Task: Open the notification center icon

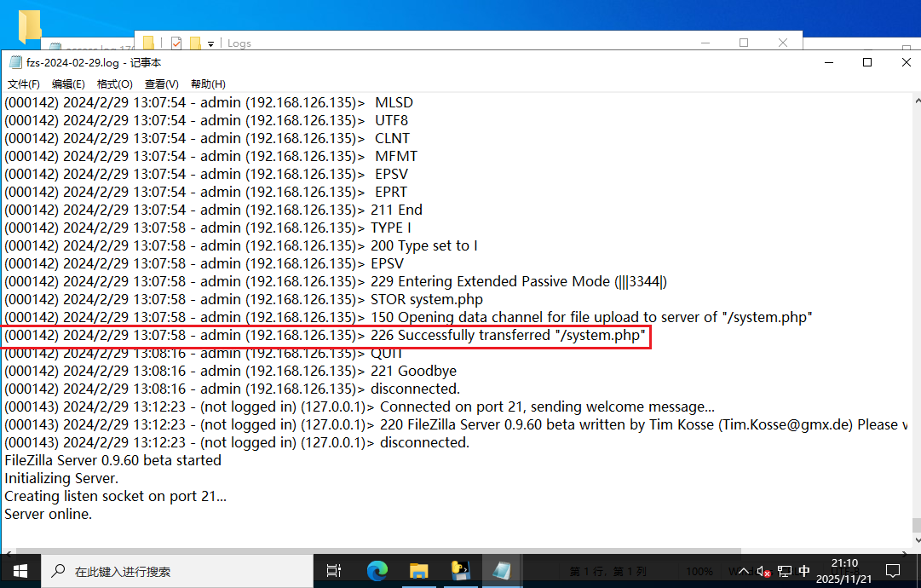Action: (893, 570)
